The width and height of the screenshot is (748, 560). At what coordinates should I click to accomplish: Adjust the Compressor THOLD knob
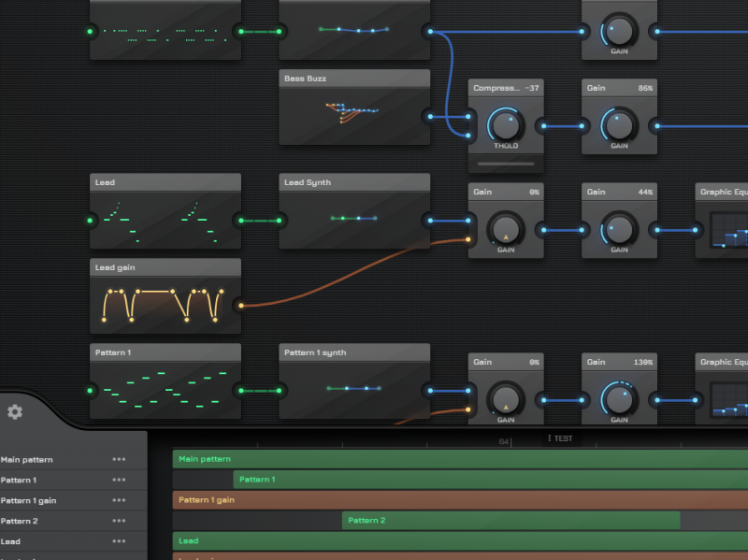506,125
